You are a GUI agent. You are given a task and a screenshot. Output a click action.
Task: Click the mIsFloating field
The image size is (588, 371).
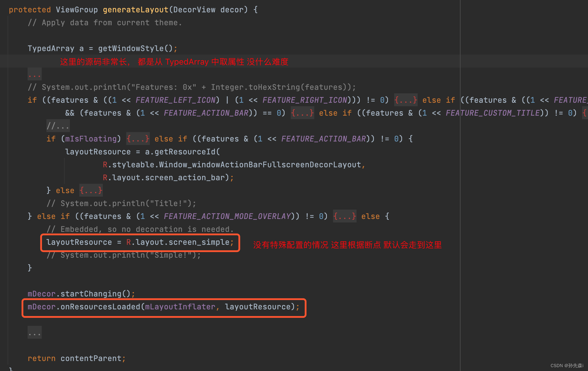pyautogui.click(x=91, y=139)
